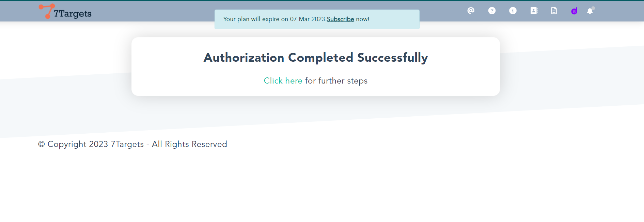Click the circular info icon
644x222 pixels.
pos(513,11)
